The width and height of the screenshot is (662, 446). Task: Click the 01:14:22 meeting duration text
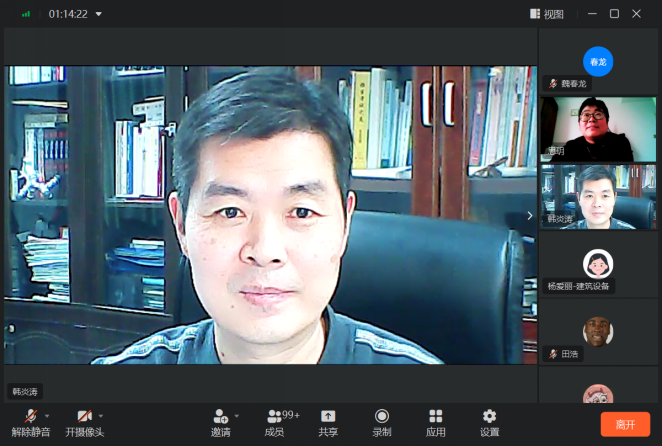coord(68,14)
